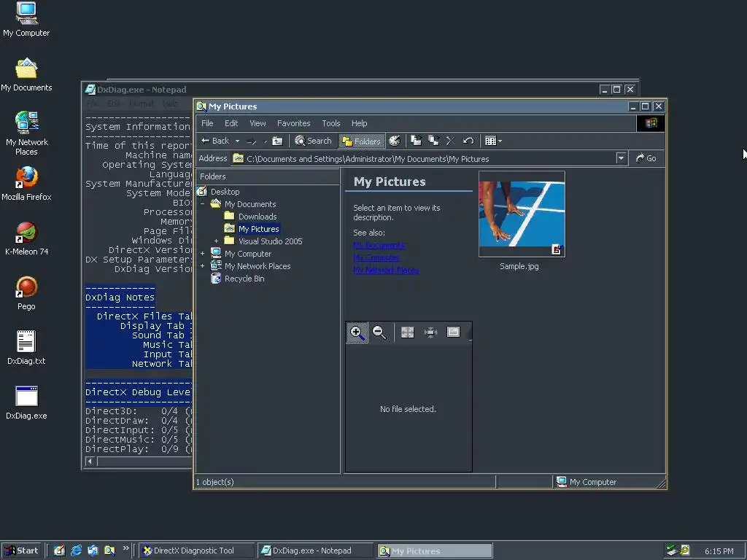Open the Search pane
This screenshot has height=560, width=747.
(313, 141)
